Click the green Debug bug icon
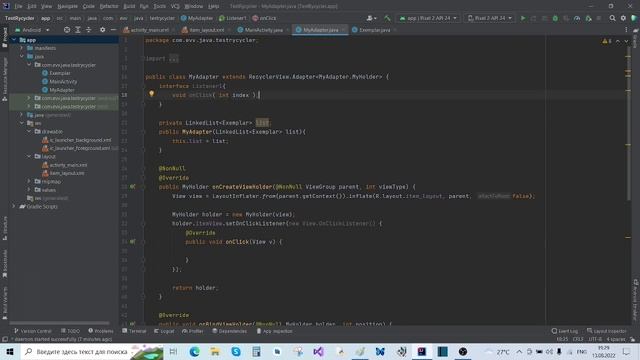Screen dimensions: 640x360 [555, 18]
